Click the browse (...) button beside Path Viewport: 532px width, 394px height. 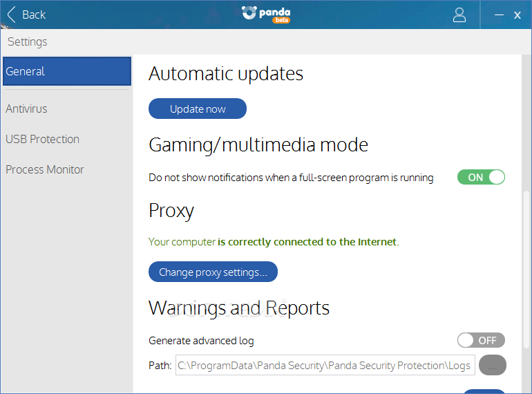(x=493, y=365)
